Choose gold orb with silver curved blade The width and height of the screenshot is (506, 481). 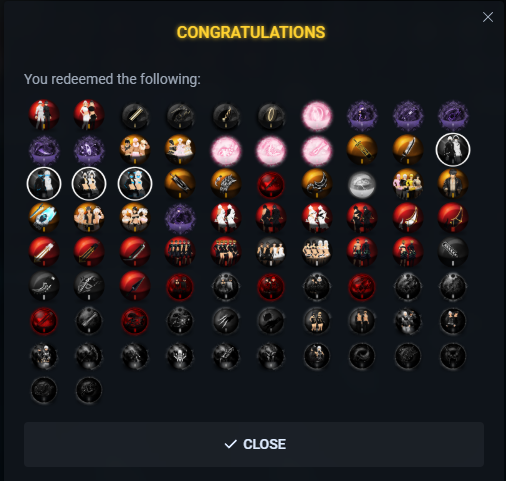[408, 150]
